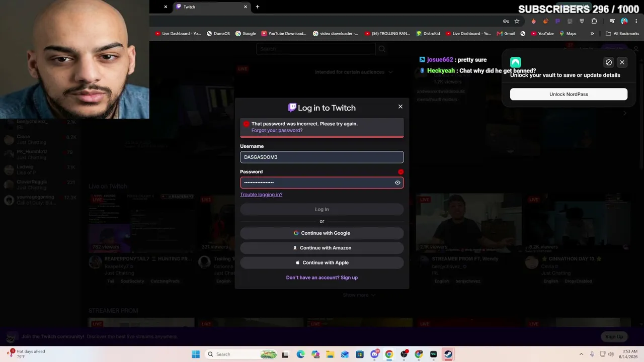
Task: Open the Chrome profile avatar
Action: tap(624, 21)
